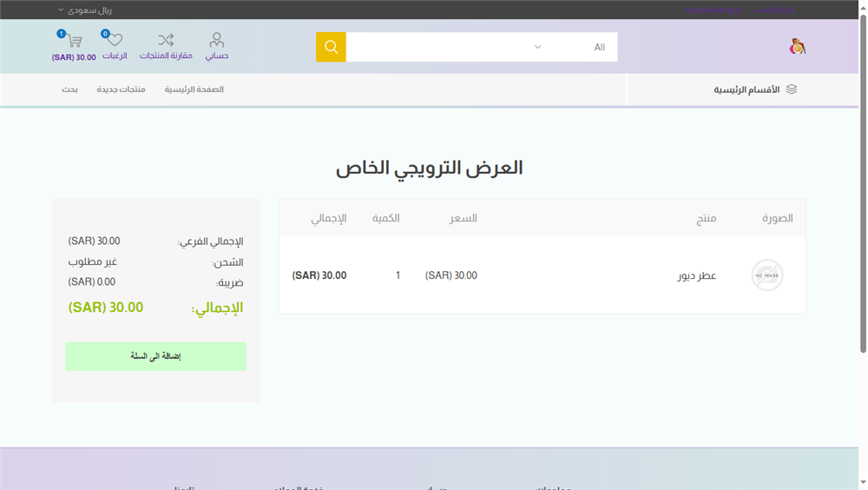The width and height of the screenshot is (868, 490).
Task: Click the No Image product thumbnail
Action: 766,275
